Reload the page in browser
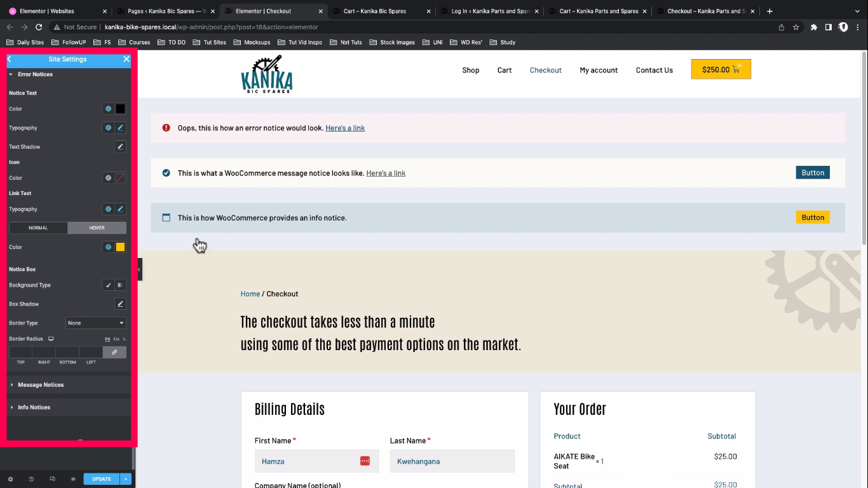868x488 pixels. point(39,27)
